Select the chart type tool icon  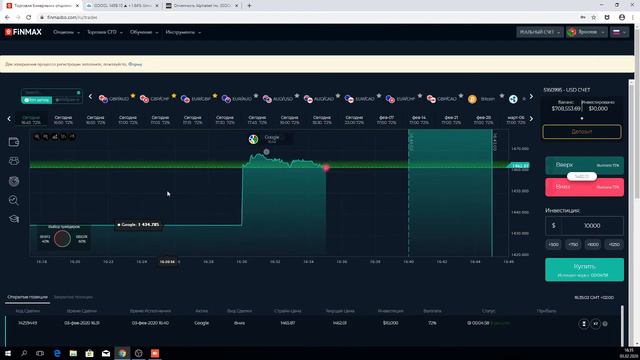(x=55, y=137)
